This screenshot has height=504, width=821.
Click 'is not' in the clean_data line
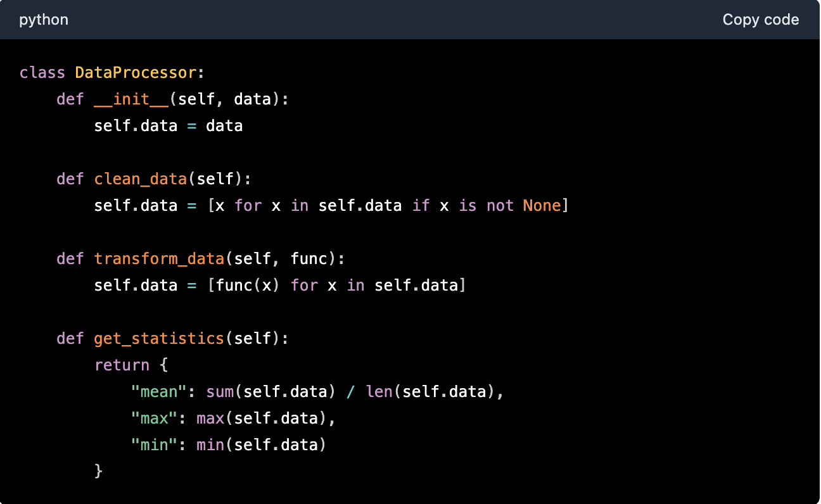pos(487,206)
